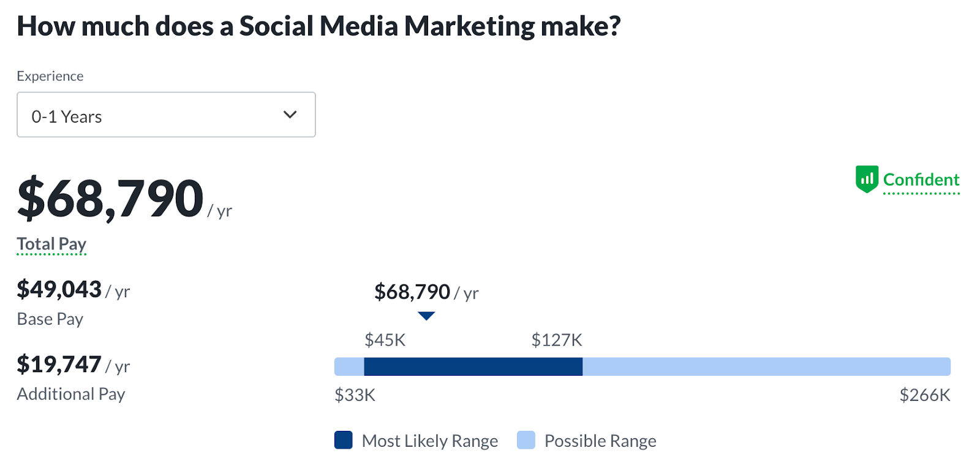Click the $45K range label
980x464 pixels.
click(x=385, y=340)
